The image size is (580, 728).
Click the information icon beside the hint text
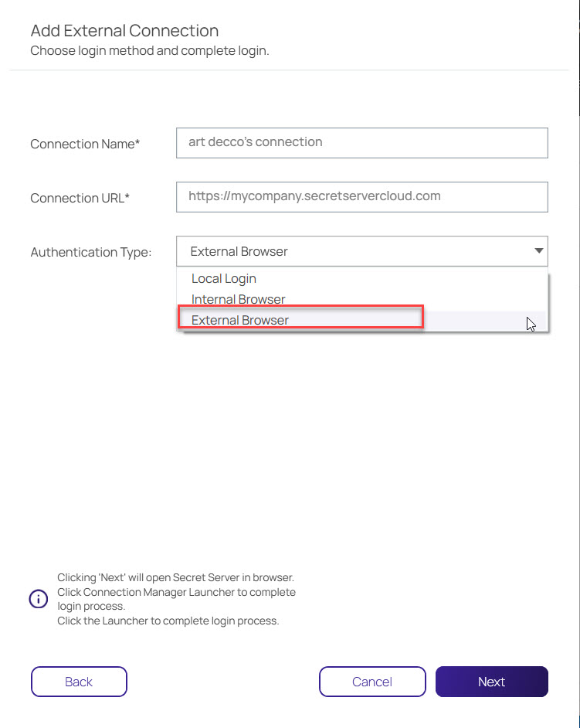pos(38,599)
